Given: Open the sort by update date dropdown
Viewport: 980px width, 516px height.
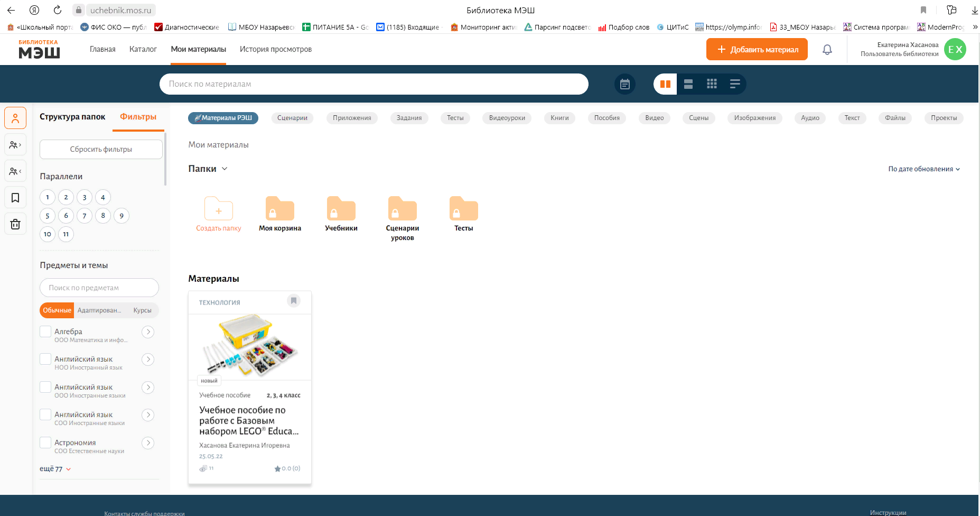Looking at the screenshot, I should (x=924, y=169).
